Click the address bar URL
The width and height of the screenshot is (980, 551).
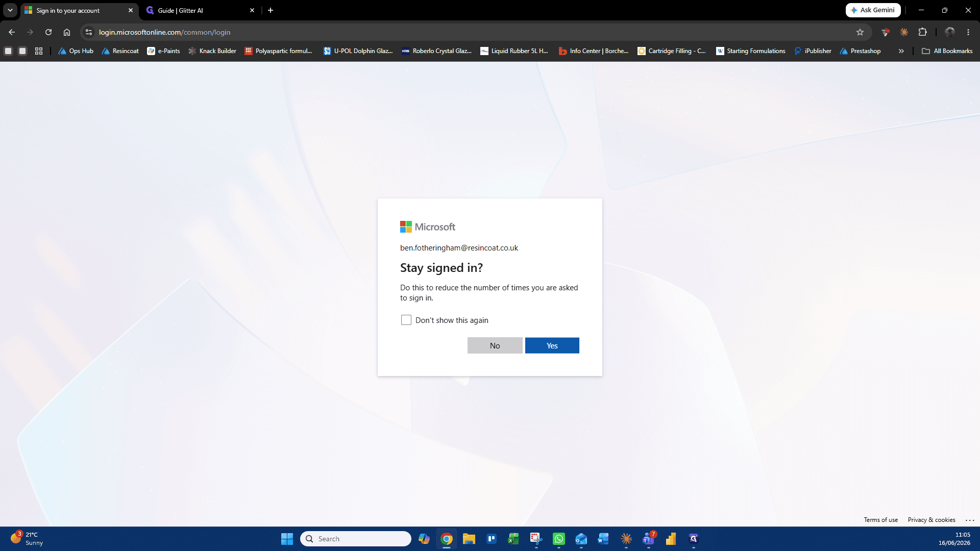click(x=164, y=32)
